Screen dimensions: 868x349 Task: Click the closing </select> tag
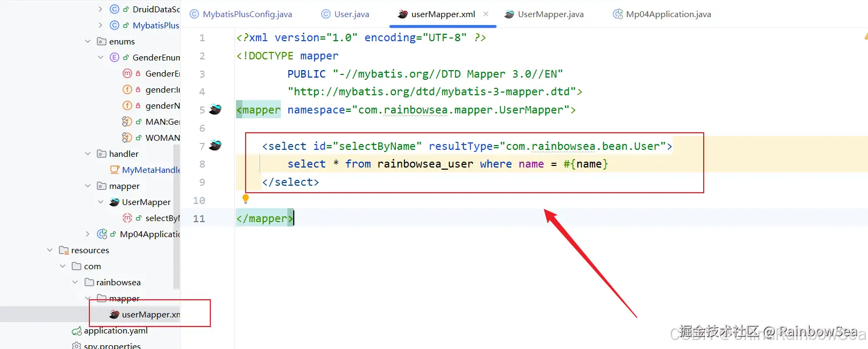(291, 182)
